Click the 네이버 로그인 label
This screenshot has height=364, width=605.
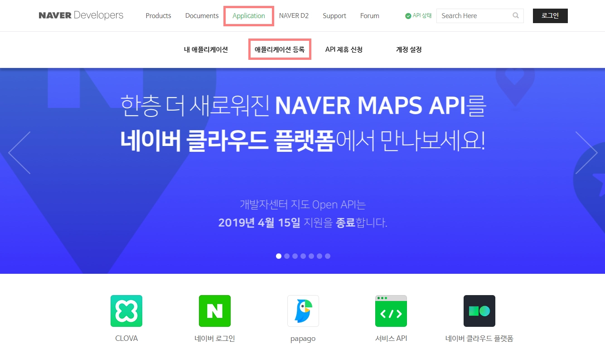point(215,339)
